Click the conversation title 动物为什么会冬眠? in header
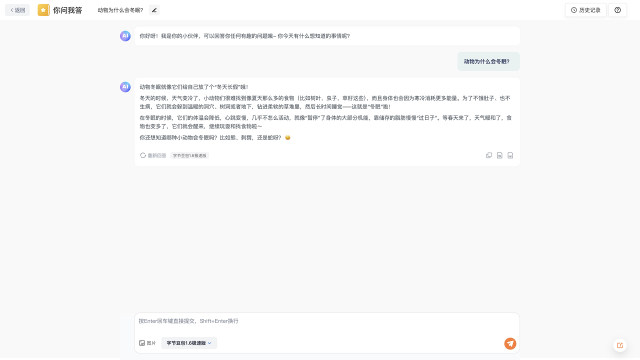The image size is (640, 360). click(120, 10)
